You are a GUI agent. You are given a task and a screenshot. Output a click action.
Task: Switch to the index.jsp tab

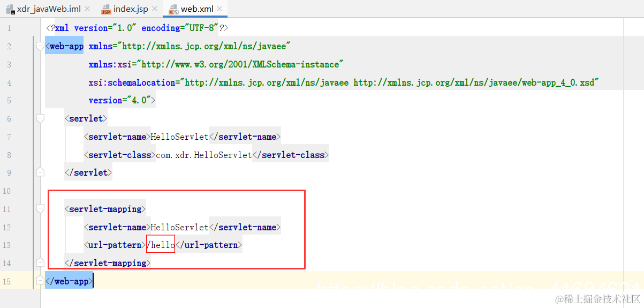pyautogui.click(x=130, y=9)
